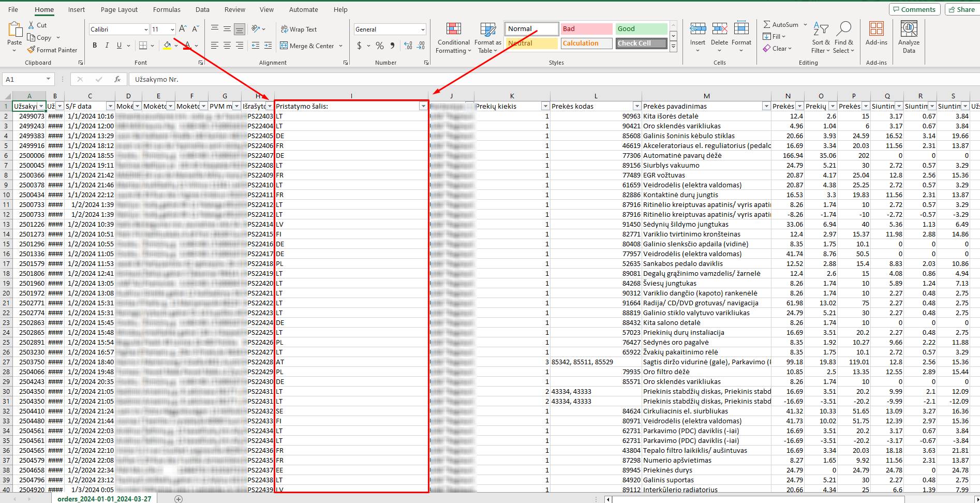Enable Wrap Text for selection
980x503 pixels.
(299, 29)
